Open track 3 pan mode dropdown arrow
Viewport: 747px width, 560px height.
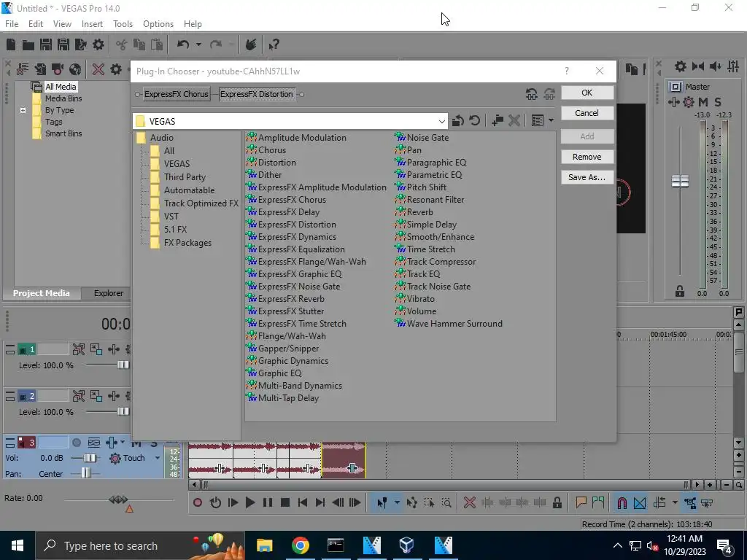click(x=122, y=443)
